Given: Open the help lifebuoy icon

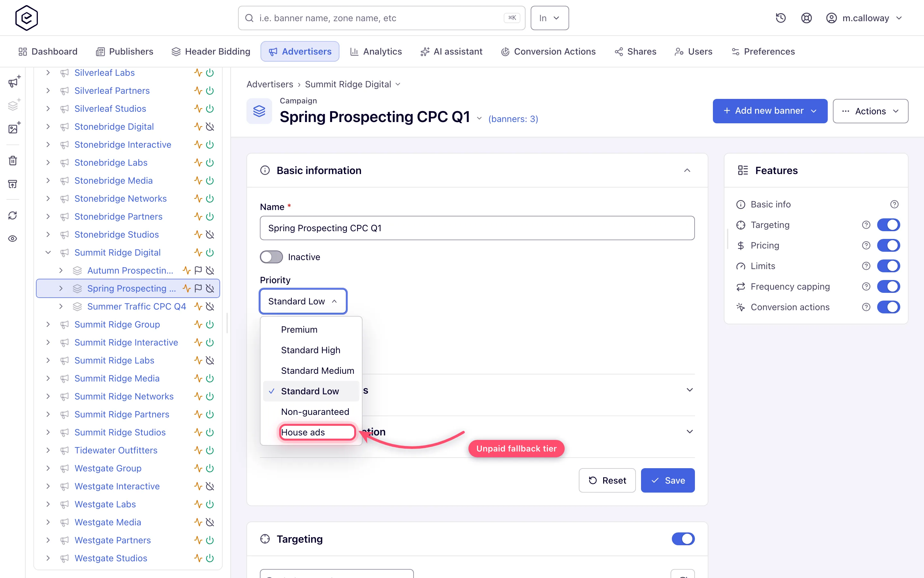Looking at the screenshot, I should (x=806, y=18).
